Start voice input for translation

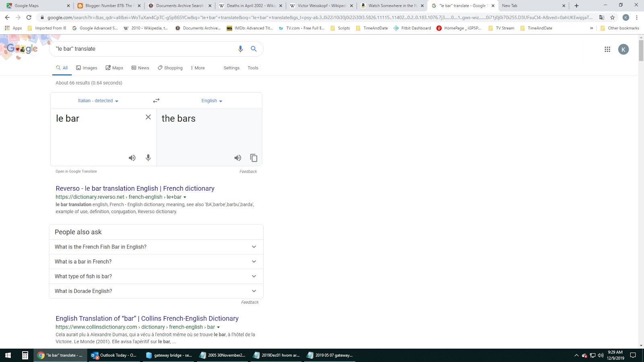coord(148,158)
